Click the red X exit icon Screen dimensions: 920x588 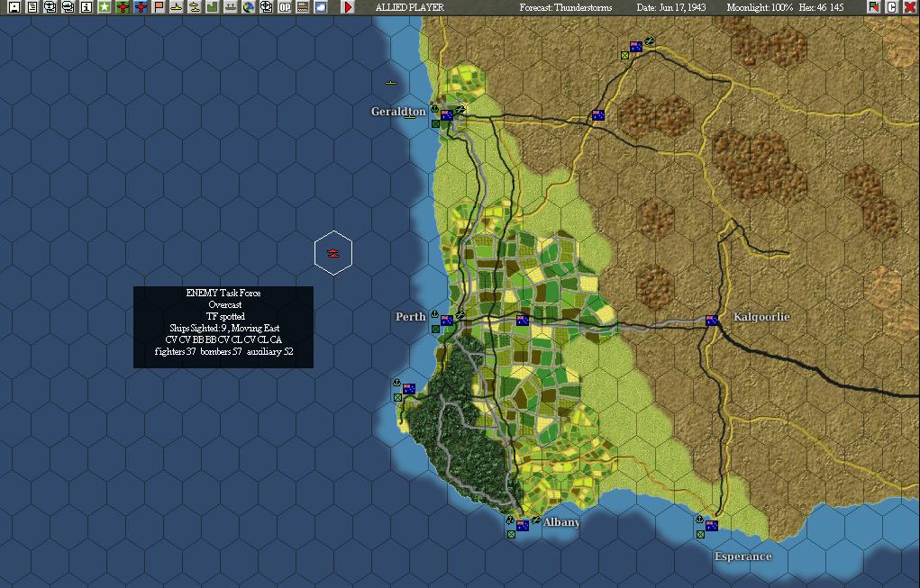[909, 7]
